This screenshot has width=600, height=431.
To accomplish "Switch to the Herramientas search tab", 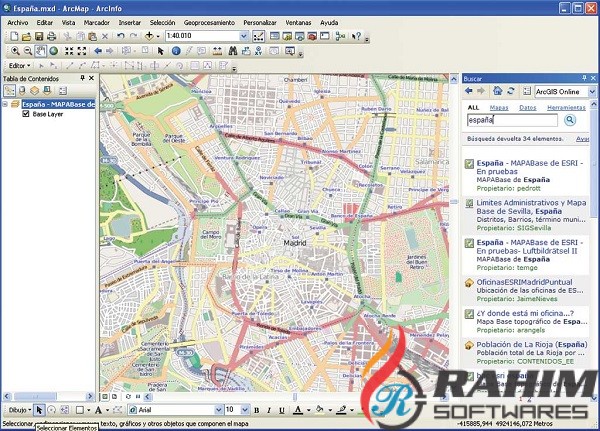I will [566, 108].
